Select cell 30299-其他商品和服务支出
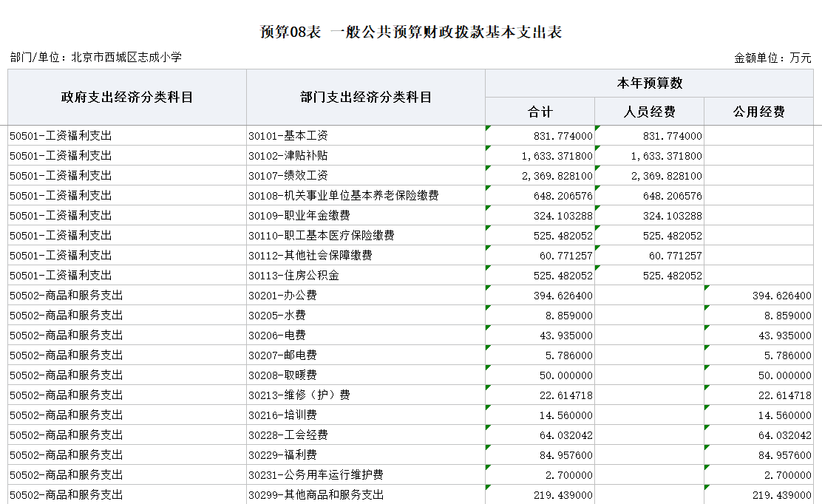The width and height of the screenshot is (822, 504). 366,494
